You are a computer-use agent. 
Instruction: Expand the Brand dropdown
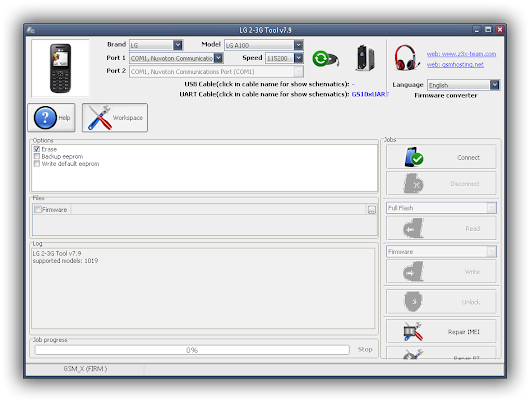[178, 45]
